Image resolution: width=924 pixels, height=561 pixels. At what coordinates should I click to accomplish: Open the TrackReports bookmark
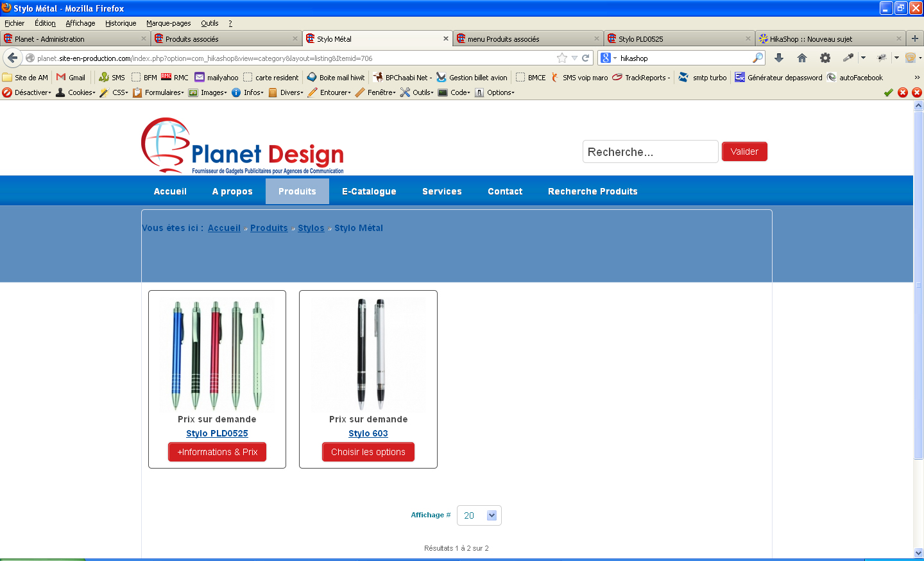(641, 77)
